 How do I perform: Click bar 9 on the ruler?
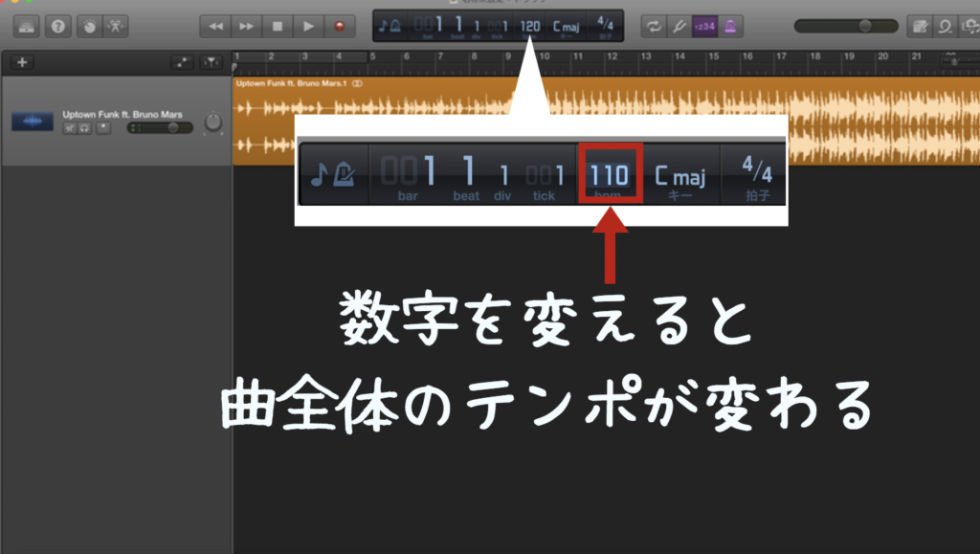508,56
